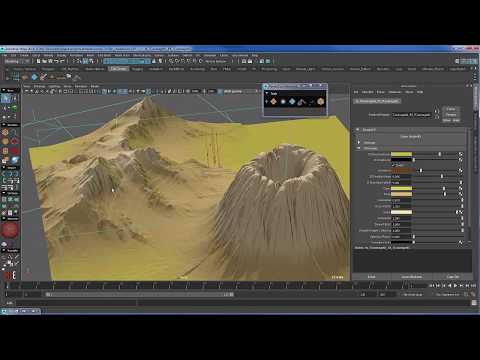Click the plus icon in floating Tools window

pyautogui.click(x=266, y=102)
